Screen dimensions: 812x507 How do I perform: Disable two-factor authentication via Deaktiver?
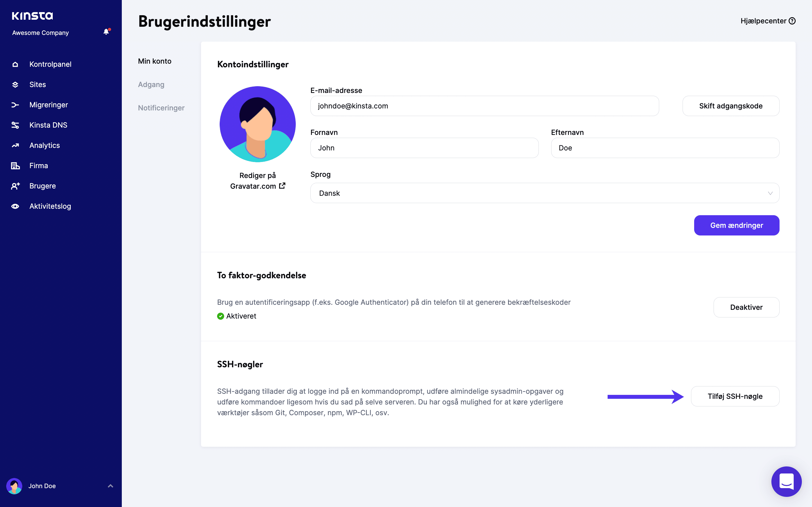(x=747, y=307)
